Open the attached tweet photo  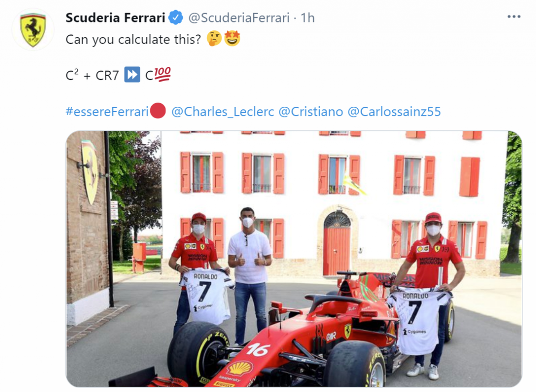point(293,259)
